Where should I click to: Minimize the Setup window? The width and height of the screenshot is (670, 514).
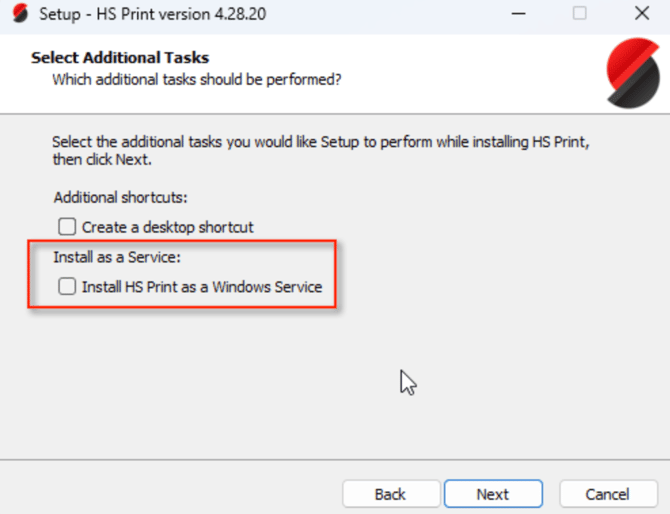click(518, 14)
